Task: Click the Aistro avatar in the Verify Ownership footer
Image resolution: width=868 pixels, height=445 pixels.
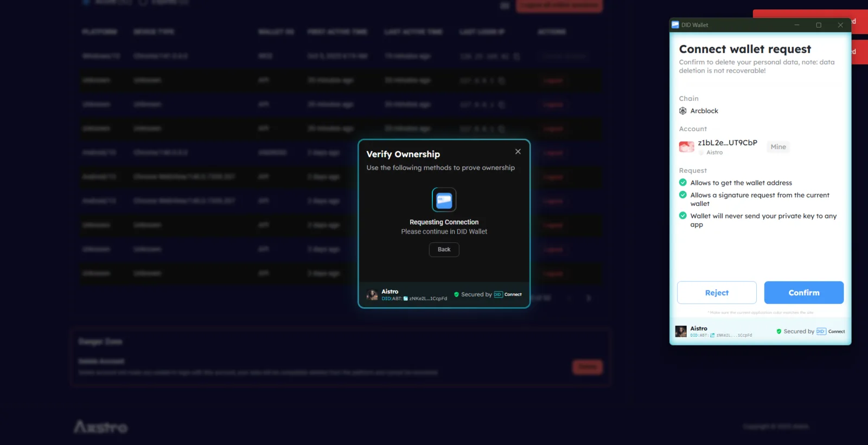Action: (372, 295)
